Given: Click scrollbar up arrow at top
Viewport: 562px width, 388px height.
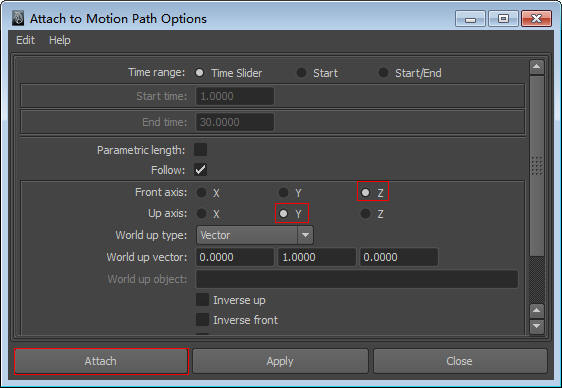Looking at the screenshot, I should click(x=537, y=67).
